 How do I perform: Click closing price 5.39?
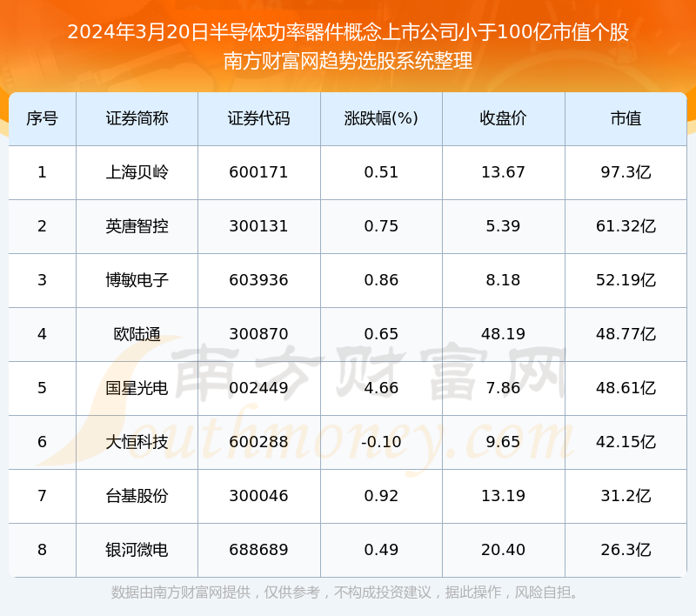(x=503, y=226)
